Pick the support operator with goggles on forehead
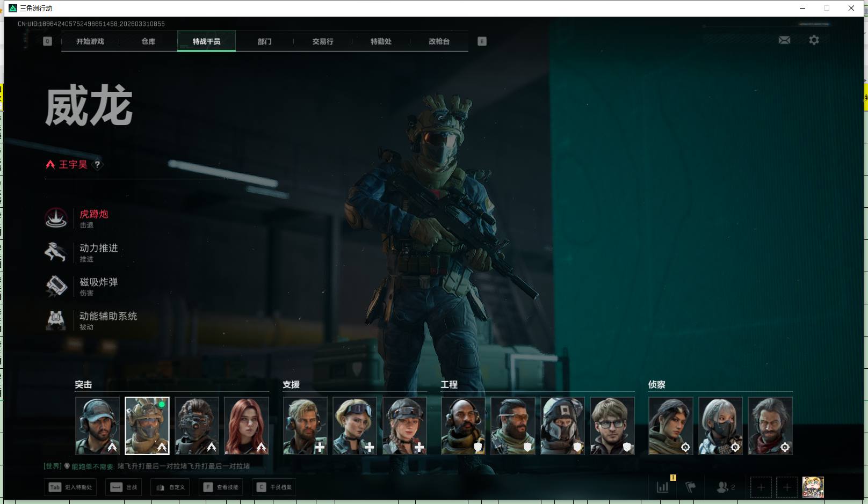The height and width of the screenshot is (504, 868). [x=355, y=426]
